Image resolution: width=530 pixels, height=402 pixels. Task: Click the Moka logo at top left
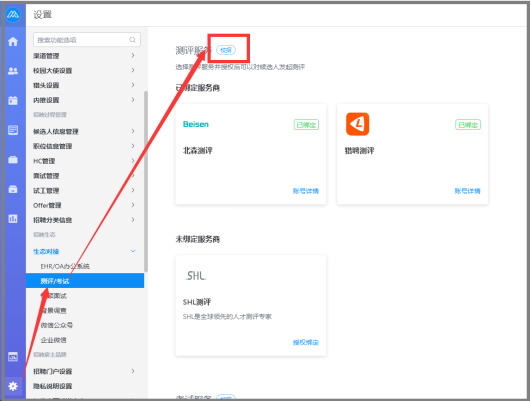tap(13, 14)
